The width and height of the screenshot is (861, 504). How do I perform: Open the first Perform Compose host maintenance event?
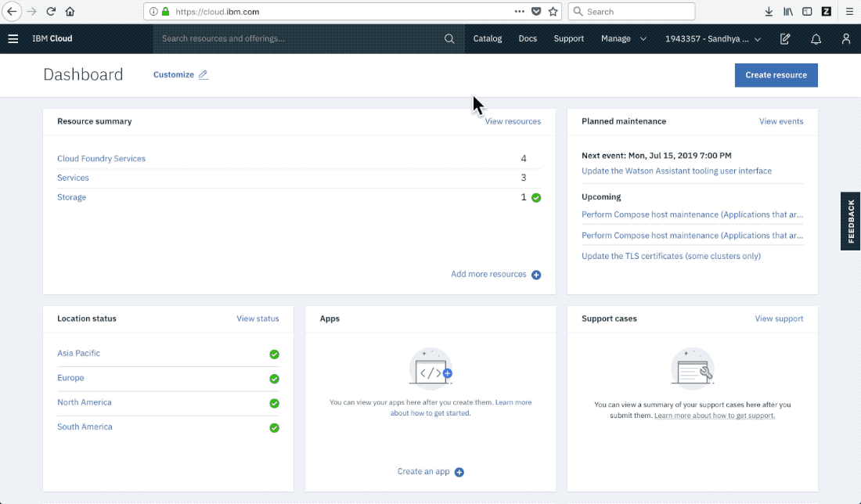(692, 214)
